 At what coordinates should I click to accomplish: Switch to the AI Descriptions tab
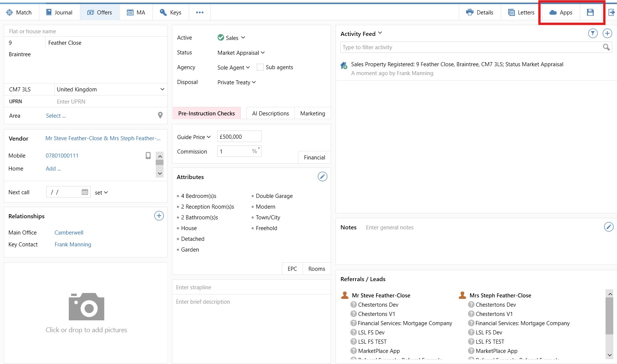pos(270,114)
